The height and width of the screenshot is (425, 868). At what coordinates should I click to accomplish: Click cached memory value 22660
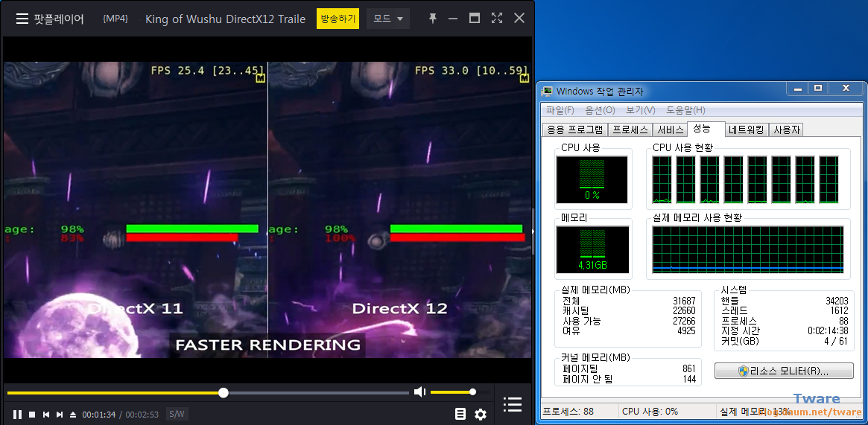[x=684, y=311]
